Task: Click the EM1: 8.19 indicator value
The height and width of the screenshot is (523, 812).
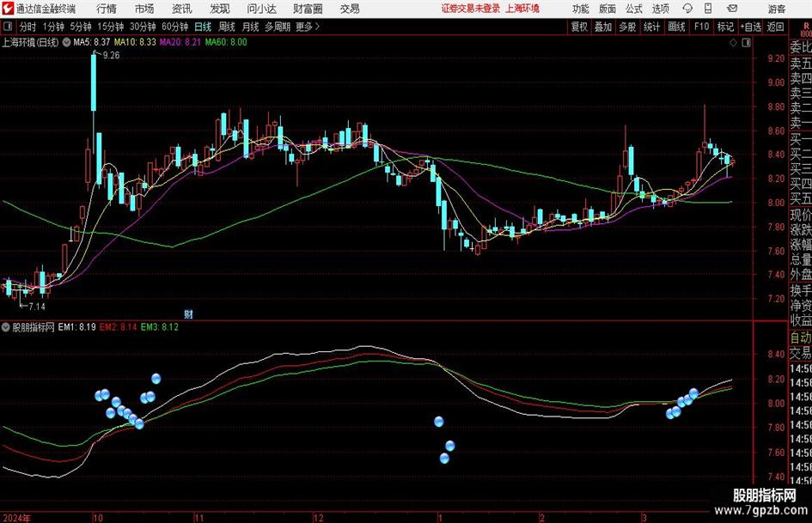Action: 76,327
